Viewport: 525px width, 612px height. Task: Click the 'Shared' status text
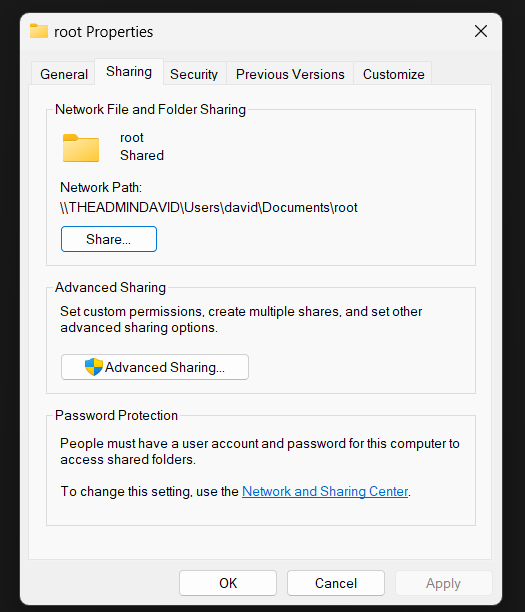coord(142,155)
